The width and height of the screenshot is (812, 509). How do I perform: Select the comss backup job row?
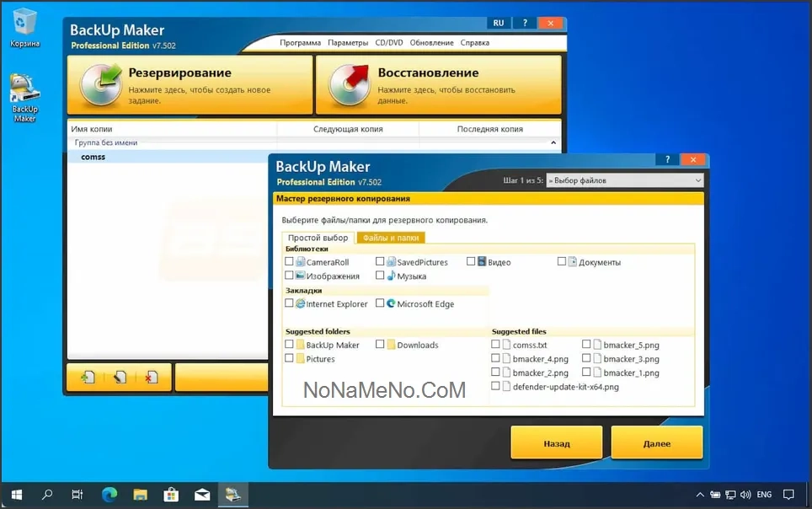(93, 157)
